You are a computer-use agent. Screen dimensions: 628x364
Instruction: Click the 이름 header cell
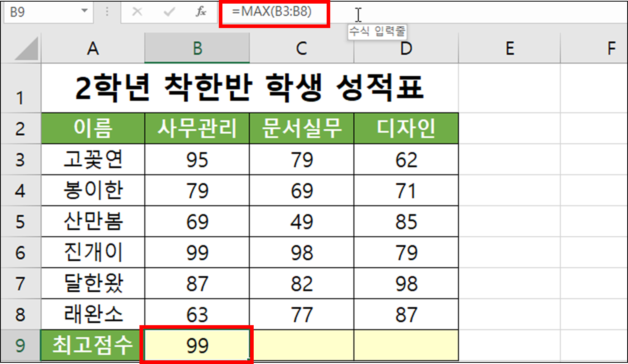pyautogui.click(x=92, y=128)
